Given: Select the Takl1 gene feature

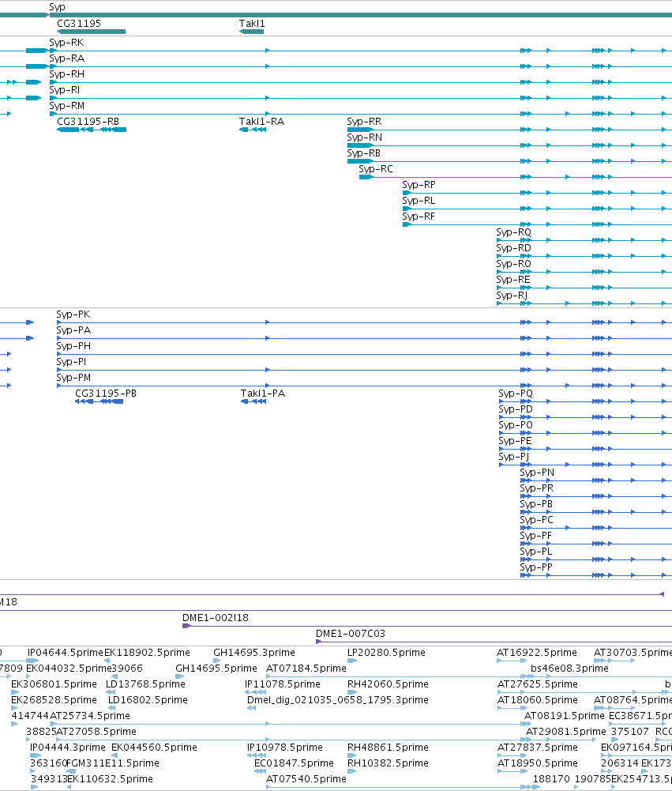Looking at the screenshot, I should click(x=251, y=32).
